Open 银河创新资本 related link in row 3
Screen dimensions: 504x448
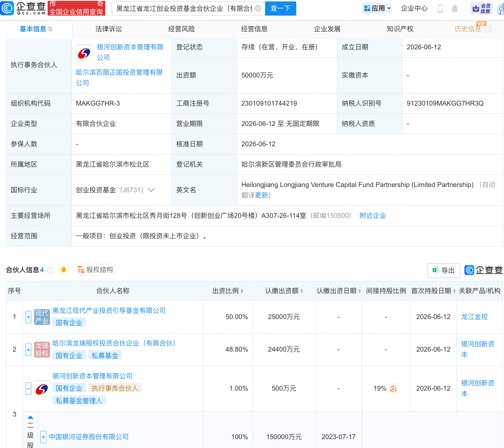[478, 388]
